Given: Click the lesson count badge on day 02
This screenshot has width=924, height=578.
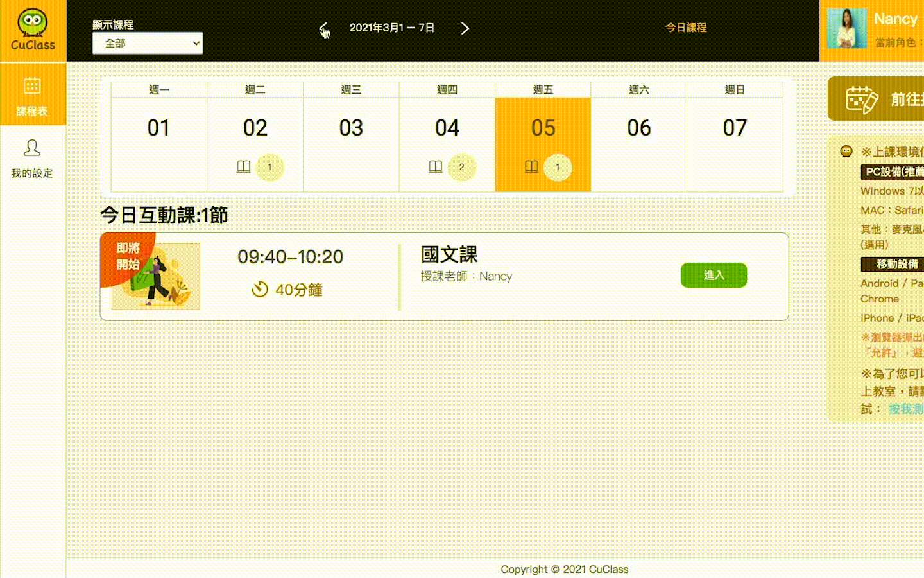Looking at the screenshot, I should pyautogui.click(x=269, y=167).
